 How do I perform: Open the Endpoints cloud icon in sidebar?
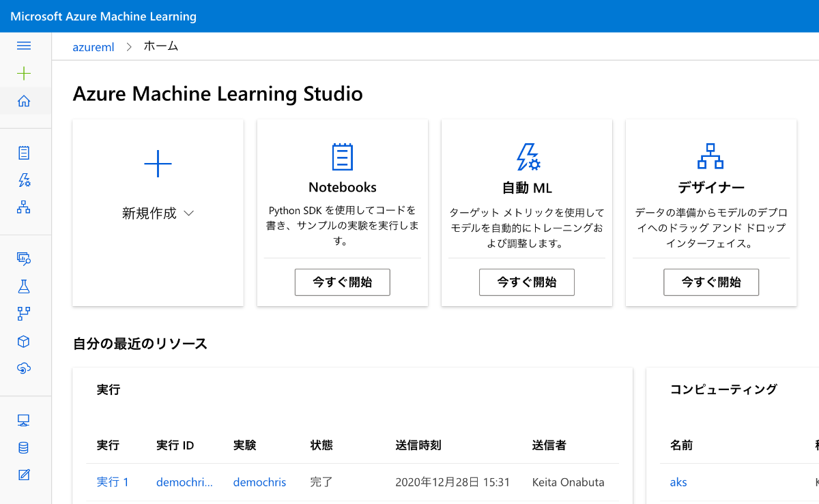(x=24, y=368)
